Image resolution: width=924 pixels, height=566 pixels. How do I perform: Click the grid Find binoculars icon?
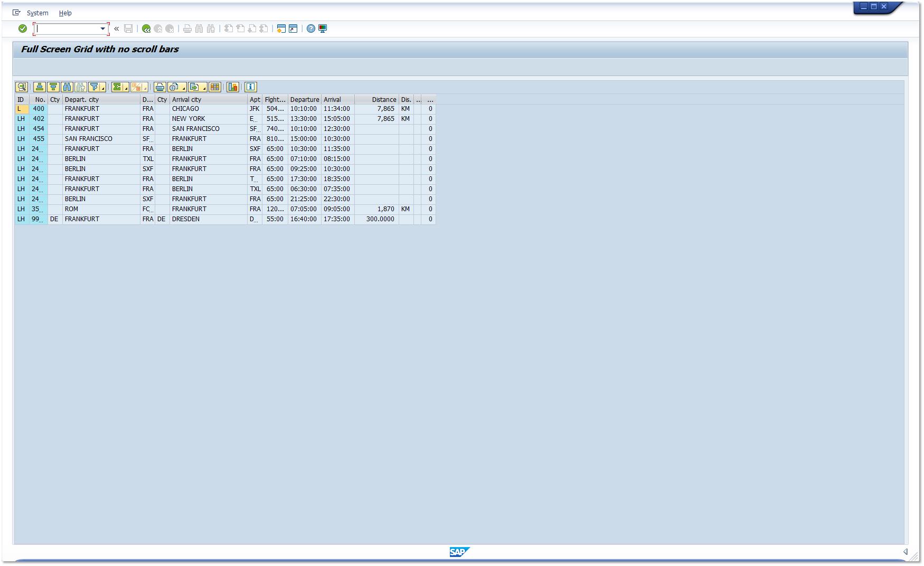tap(67, 87)
